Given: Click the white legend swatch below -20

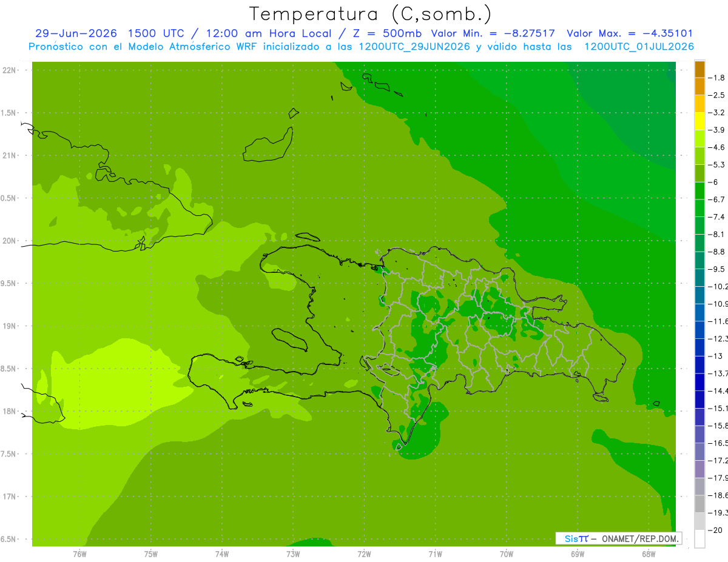Looking at the screenshot, I should click(x=699, y=538).
